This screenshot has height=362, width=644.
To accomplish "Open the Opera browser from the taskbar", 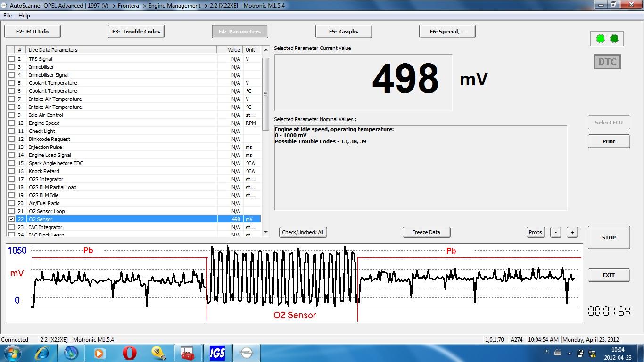I will pos(129,353).
